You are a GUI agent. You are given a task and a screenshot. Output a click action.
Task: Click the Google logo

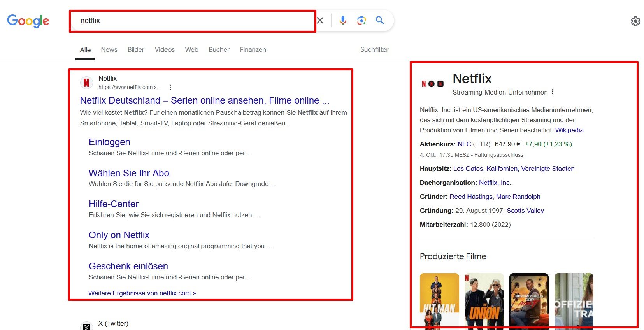click(x=28, y=21)
